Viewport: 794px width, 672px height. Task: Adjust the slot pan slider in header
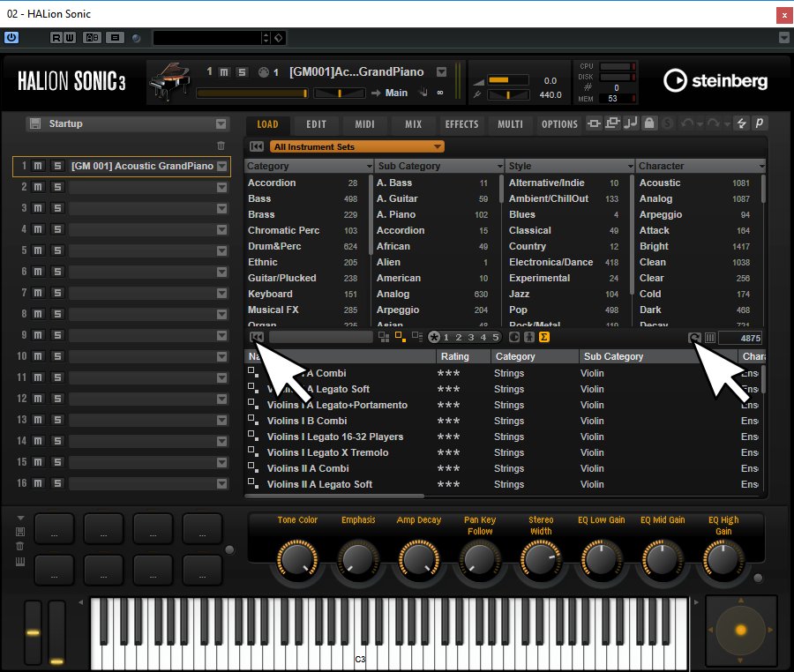point(340,93)
